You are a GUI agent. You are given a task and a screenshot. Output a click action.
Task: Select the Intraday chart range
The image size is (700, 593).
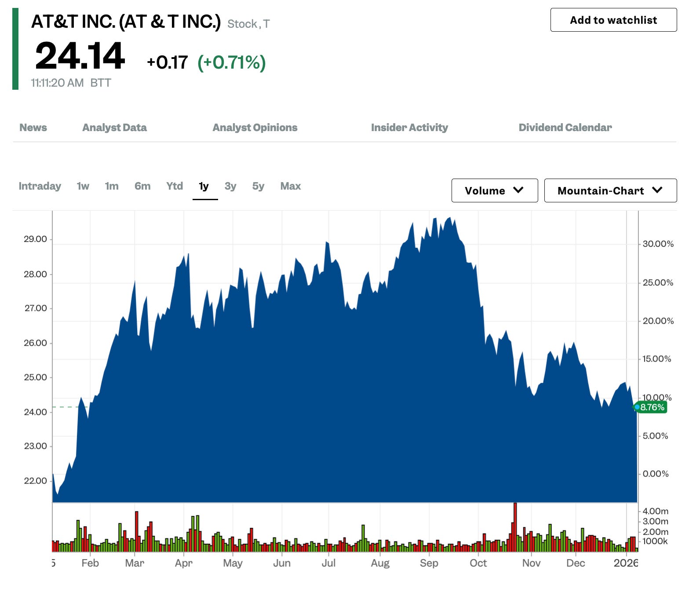coord(40,186)
